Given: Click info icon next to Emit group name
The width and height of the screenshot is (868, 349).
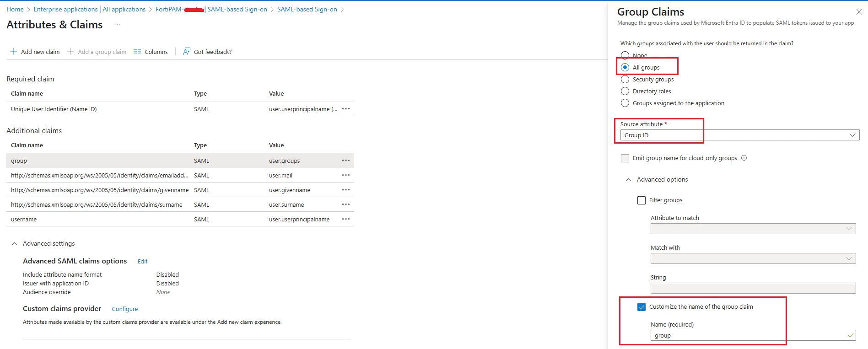Looking at the screenshot, I should (744, 158).
